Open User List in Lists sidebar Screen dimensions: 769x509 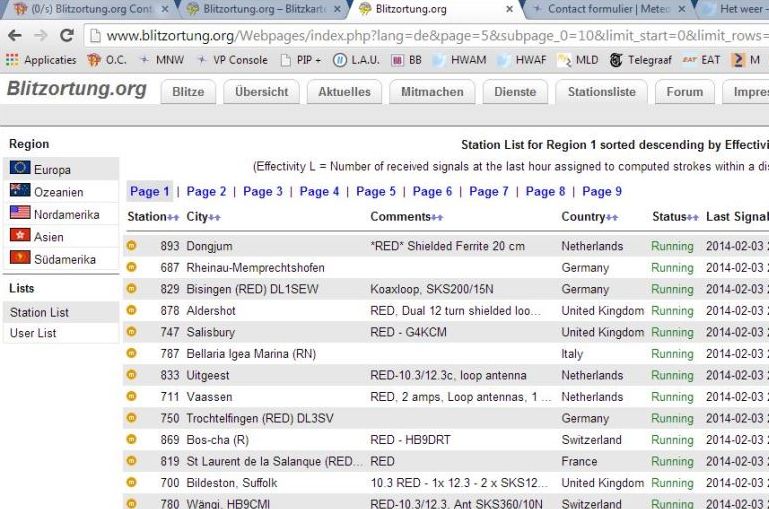click(x=61, y=333)
